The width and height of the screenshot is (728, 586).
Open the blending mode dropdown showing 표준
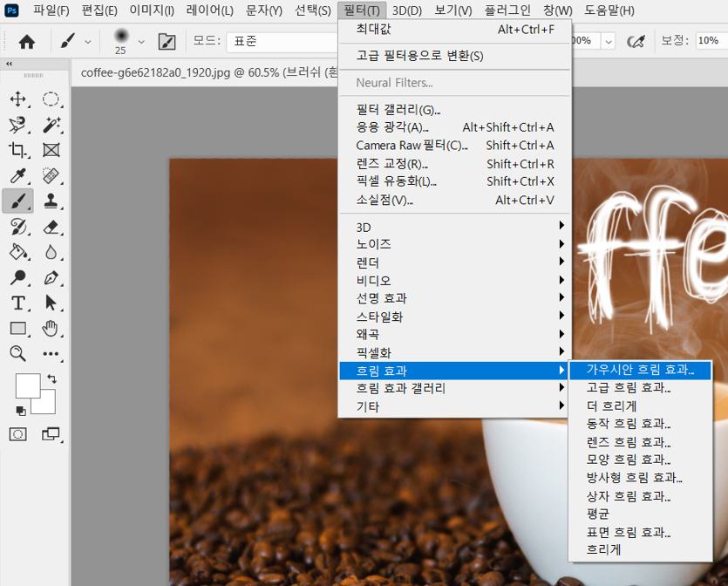pyautogui.click(x=282, y=42)
